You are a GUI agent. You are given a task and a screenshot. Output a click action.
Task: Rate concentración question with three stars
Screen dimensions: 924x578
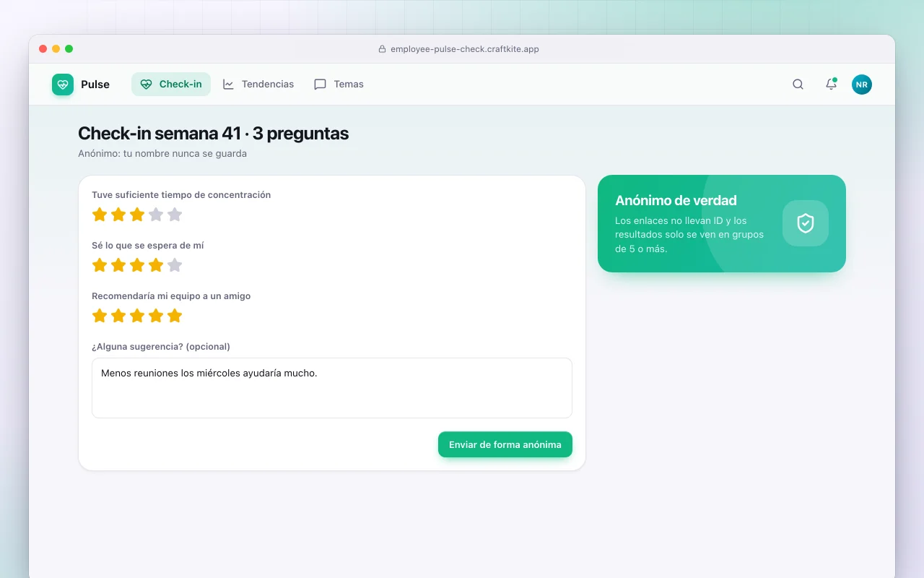(x=137, y=215)
